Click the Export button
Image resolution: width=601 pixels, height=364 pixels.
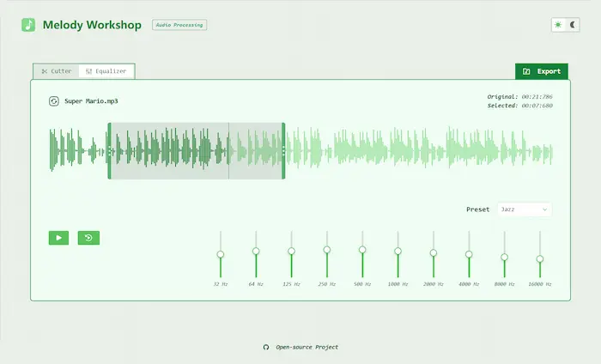tap(542, 71)
